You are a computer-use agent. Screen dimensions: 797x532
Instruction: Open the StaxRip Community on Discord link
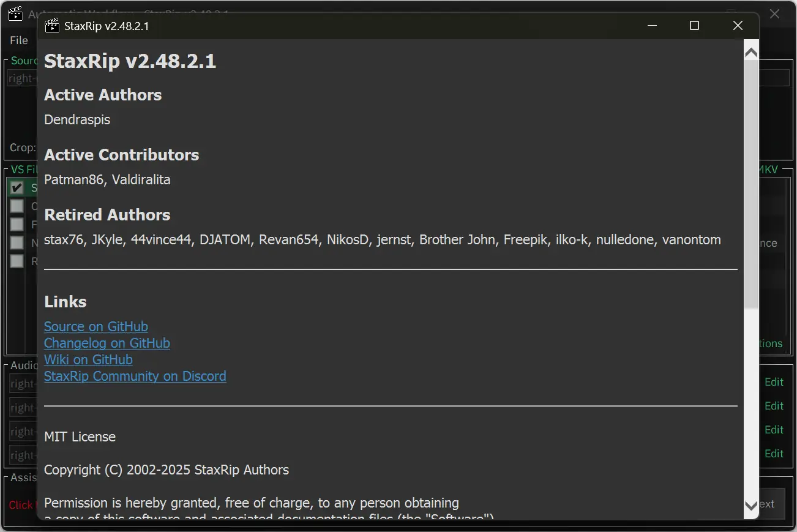click(x=135, y=376)
